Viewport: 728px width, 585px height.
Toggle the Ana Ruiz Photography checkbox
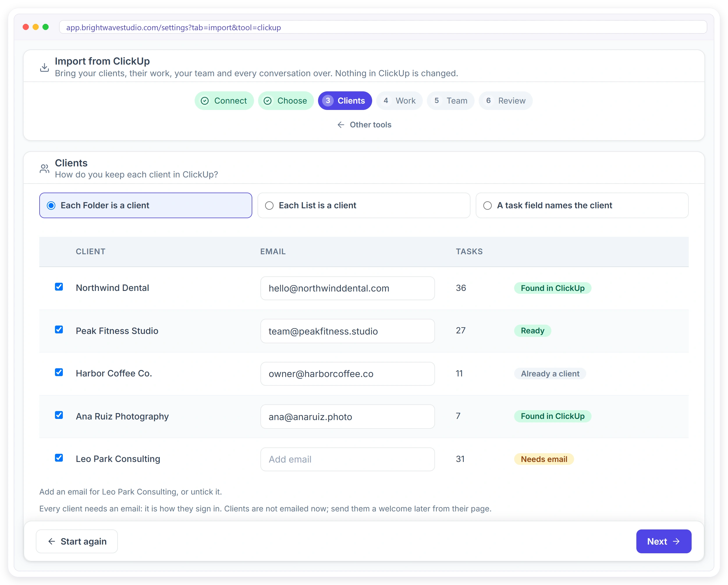click(x=59, y=415)
